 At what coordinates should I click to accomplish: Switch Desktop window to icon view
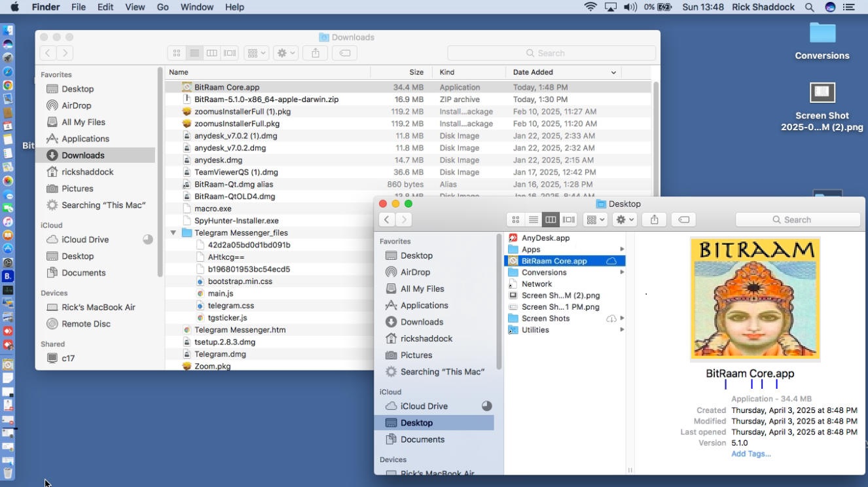pyautogui.click(x=516, y=220)
